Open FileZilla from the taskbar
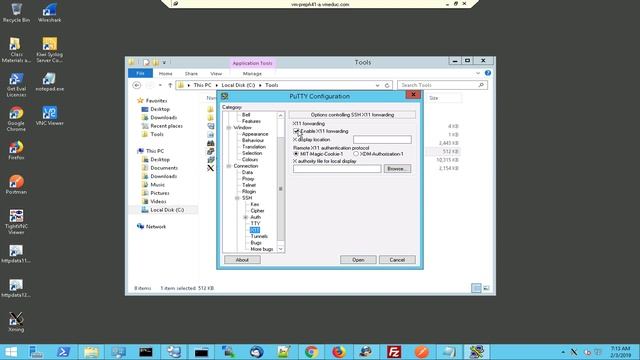 pyautogui.click(x=394, y=352)
